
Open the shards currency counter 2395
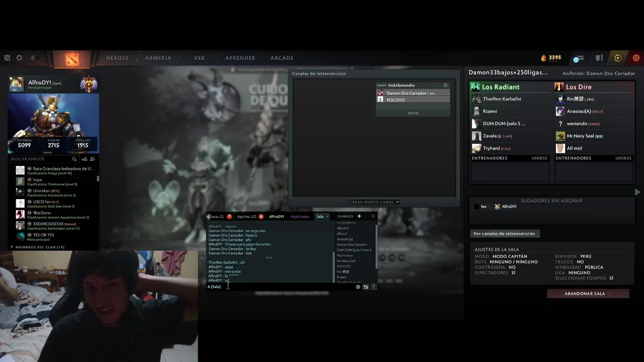tap(551, 57)
